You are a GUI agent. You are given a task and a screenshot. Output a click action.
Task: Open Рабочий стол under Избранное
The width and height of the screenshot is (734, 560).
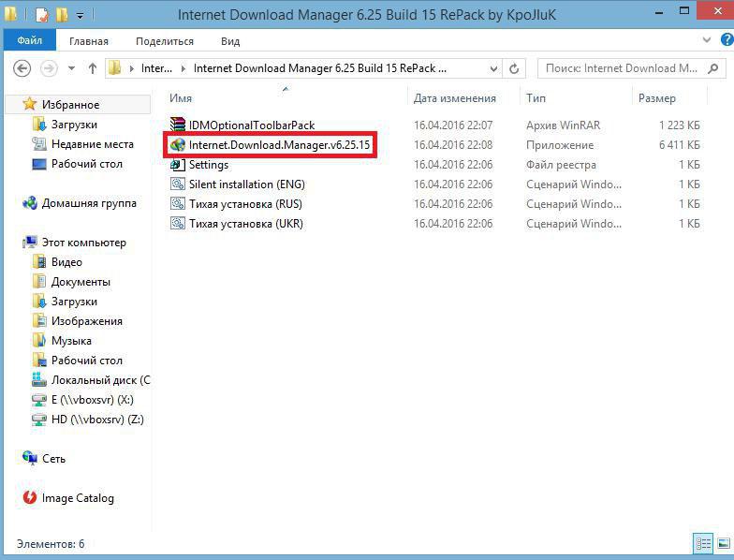click(x=86, y=164)
